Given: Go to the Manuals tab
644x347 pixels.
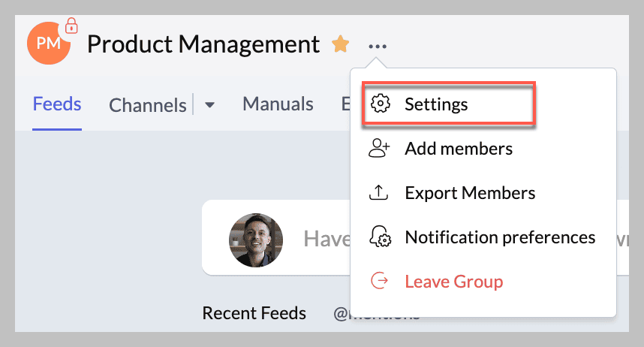Looking at the screenshot, I should pos(278,104).
